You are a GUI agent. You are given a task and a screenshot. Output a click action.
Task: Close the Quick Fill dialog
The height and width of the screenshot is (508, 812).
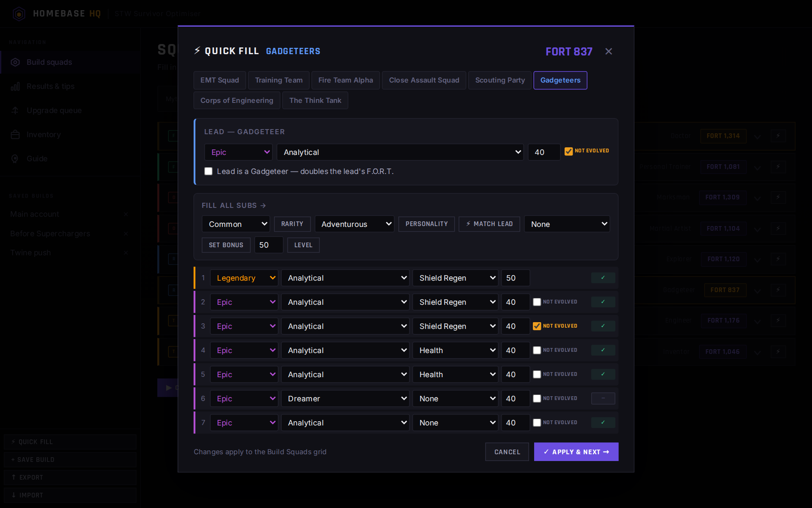[609, 51]
